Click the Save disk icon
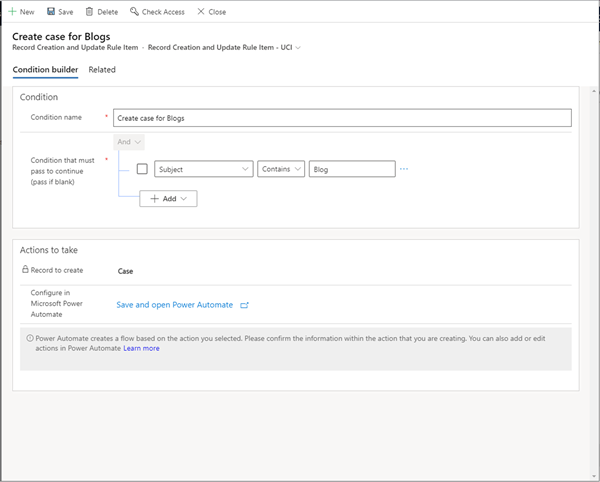The height and width of the screenshot is (482, 600). point(51,12)
